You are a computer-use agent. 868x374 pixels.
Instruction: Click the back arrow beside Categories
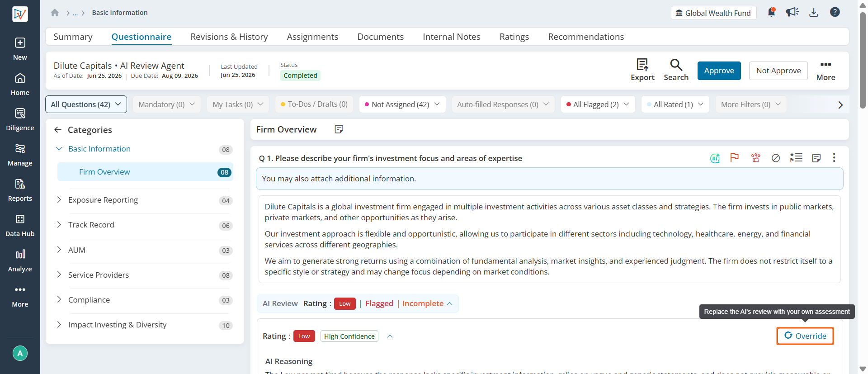(x=58, y=130)
